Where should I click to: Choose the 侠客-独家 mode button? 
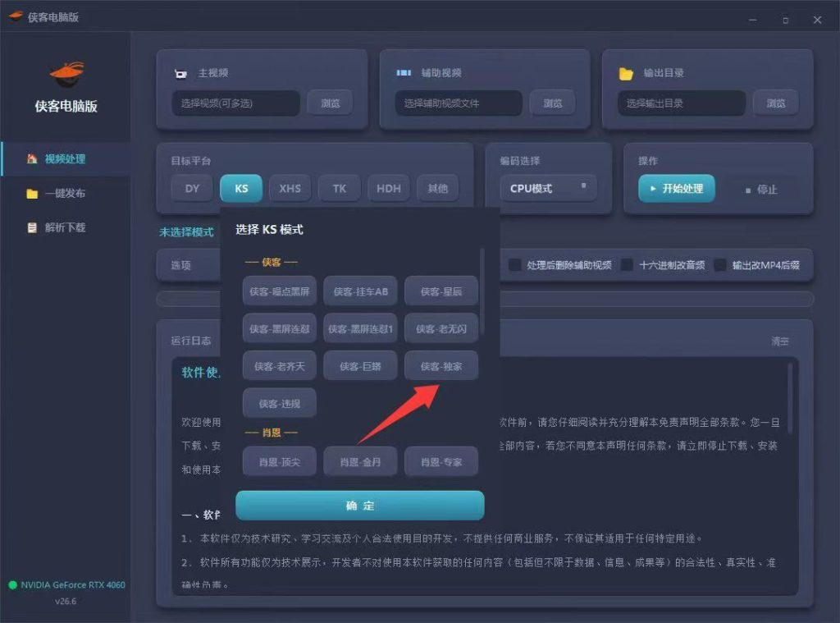[441, 366]
